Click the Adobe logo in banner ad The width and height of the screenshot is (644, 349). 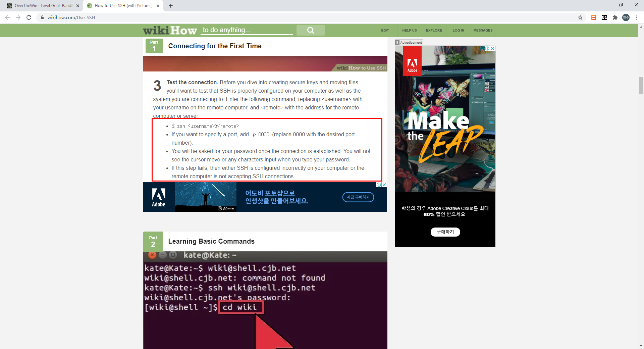159,197
